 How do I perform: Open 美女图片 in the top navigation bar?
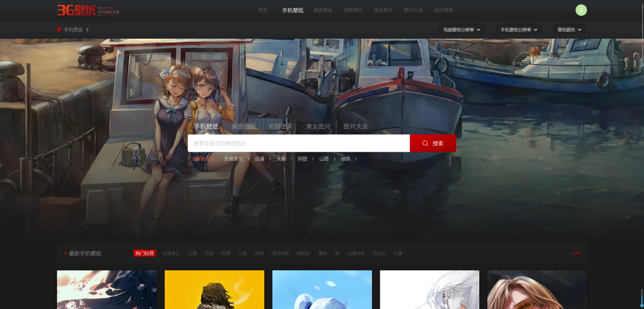tap(383, 10)
